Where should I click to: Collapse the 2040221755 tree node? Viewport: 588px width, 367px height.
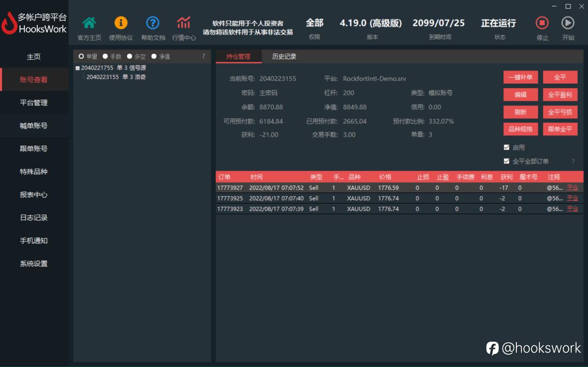(x=78, y=68)
